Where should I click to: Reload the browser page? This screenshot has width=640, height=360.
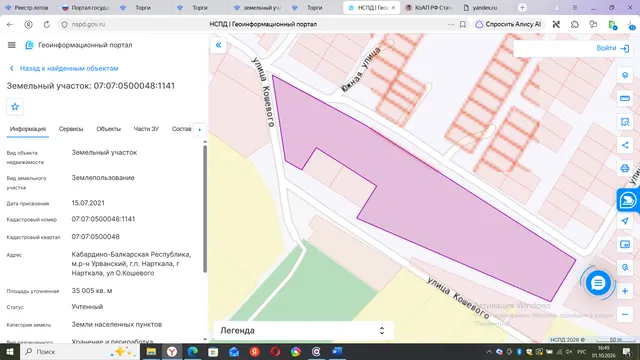click(47, 24)
